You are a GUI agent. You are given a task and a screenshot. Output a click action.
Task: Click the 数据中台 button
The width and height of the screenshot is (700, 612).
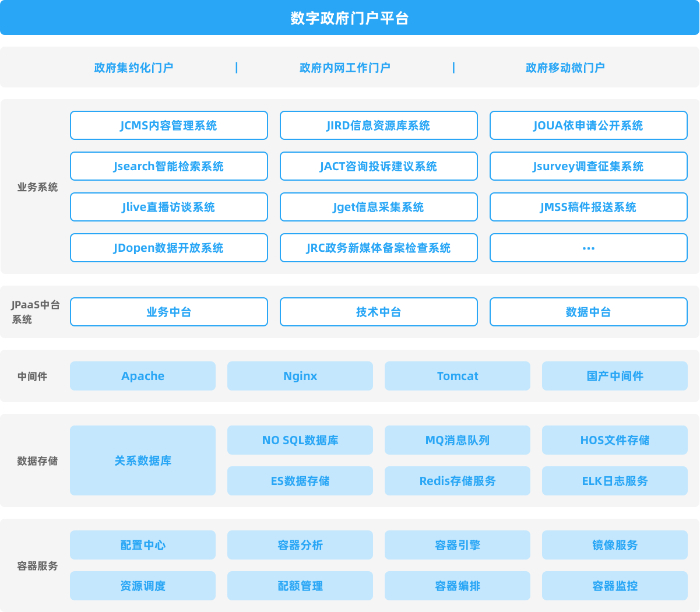tap(588, 312)
